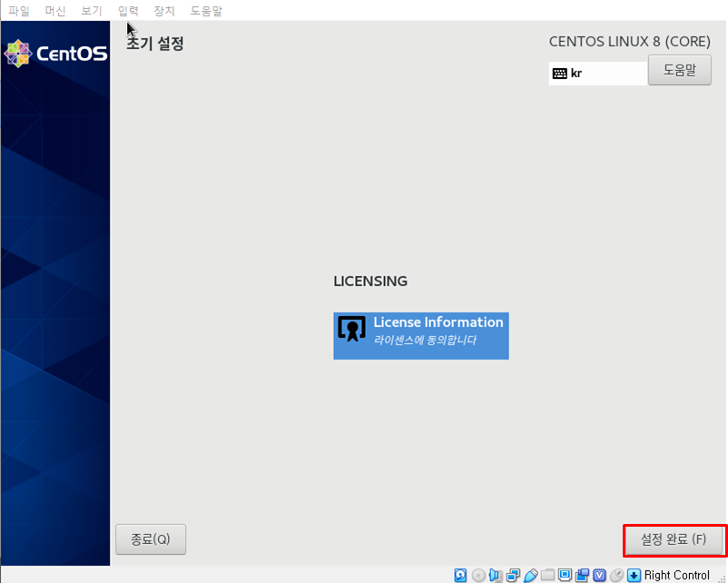The image size is (728, 583).
Task: Click the CentOS logo in sidebar
Action: [55, 54]
